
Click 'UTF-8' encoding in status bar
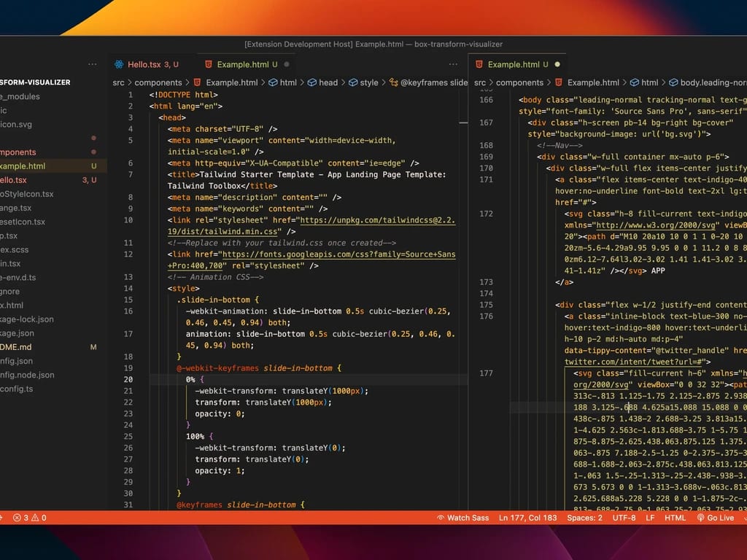click(624, 518)
